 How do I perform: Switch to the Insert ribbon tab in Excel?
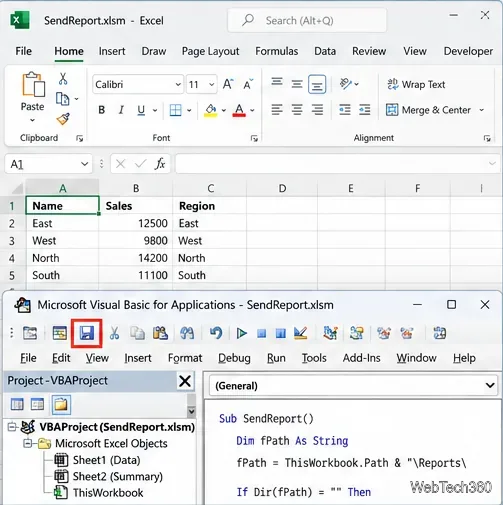(112, 51)
